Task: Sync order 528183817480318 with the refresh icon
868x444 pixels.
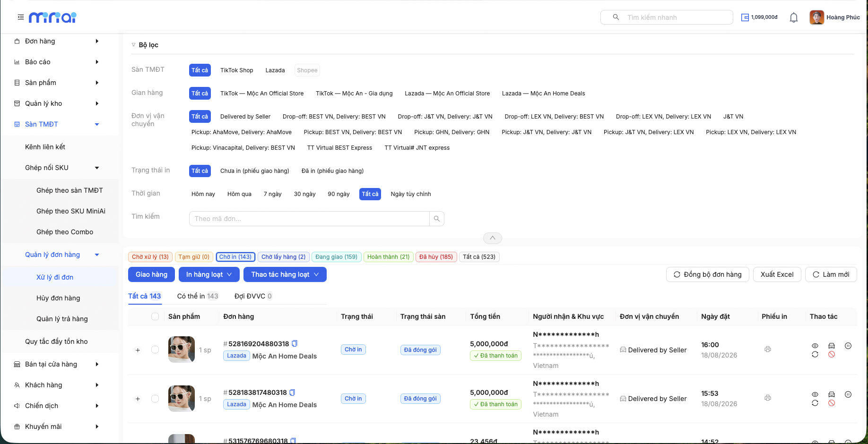Action: [x=815, y=403]
